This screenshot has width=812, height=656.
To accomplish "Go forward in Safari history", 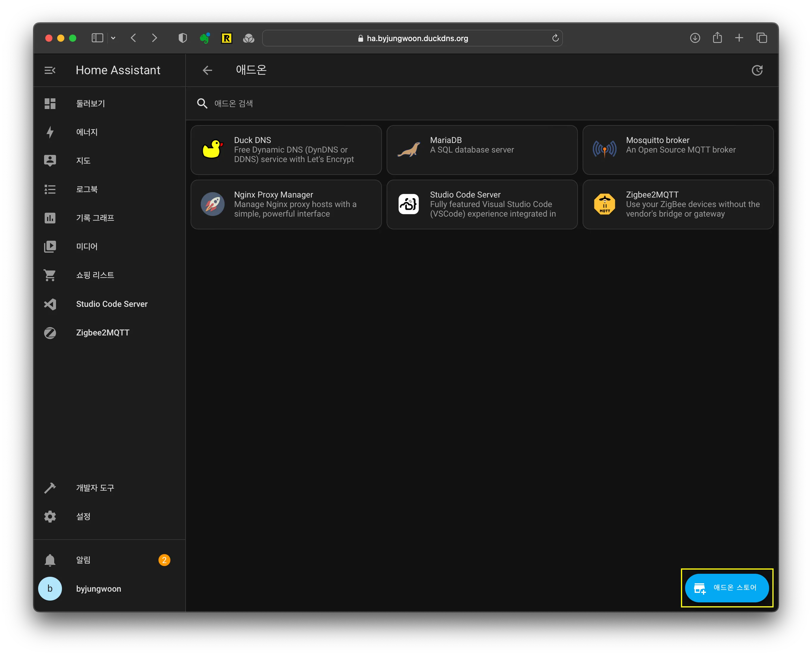I will click(154, 38).
